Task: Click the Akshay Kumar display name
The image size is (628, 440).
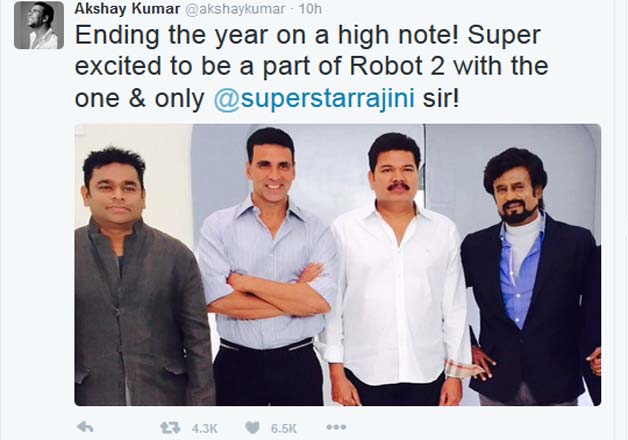Action: coord(127,8)
